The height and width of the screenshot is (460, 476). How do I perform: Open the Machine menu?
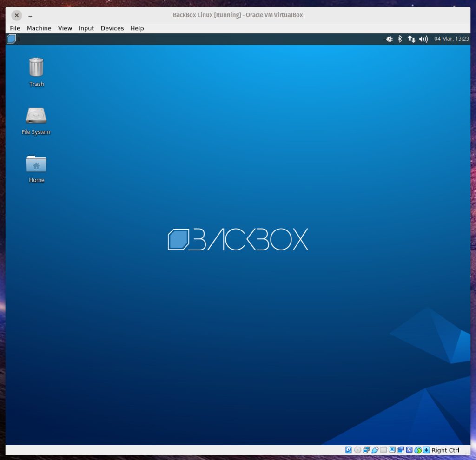click(x=39, y=28)
